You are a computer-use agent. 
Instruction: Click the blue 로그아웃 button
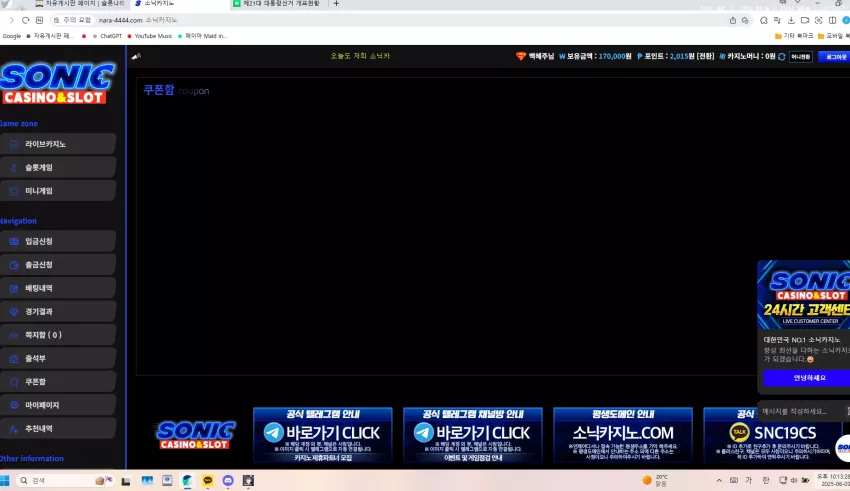pyautogui.click(x=835, y=56)
